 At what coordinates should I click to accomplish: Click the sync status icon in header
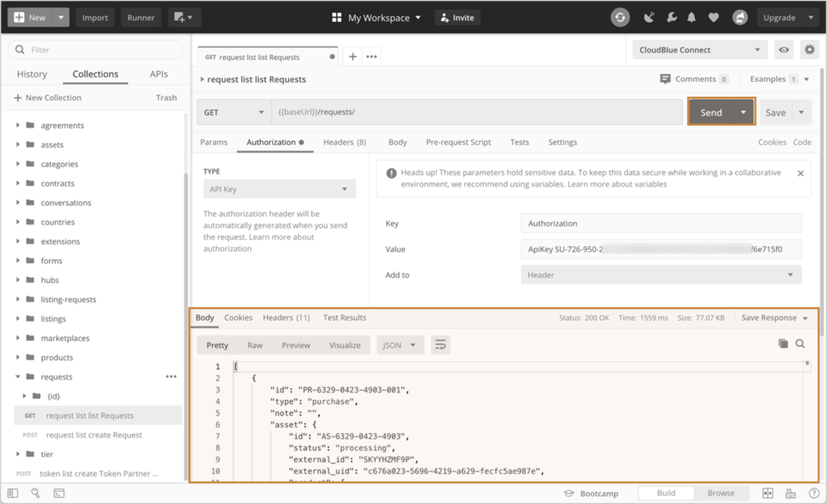[620, 18]
